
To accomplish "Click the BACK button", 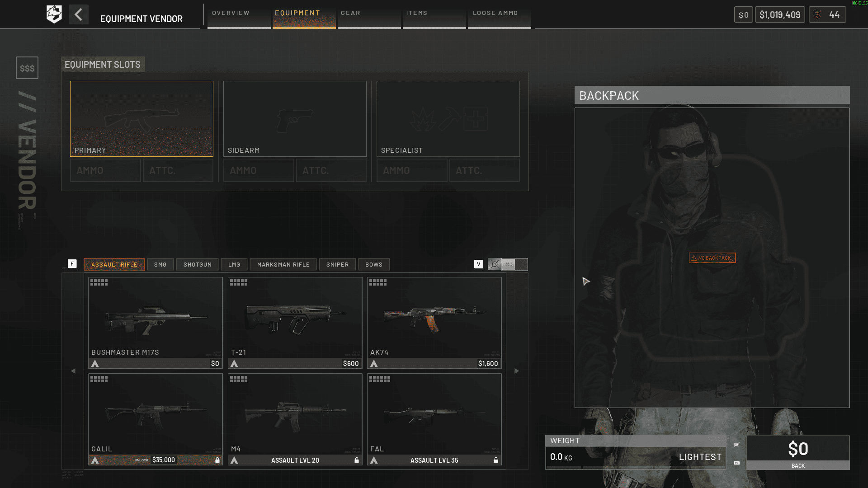I will pyautogui.click(x=798, y=465).
